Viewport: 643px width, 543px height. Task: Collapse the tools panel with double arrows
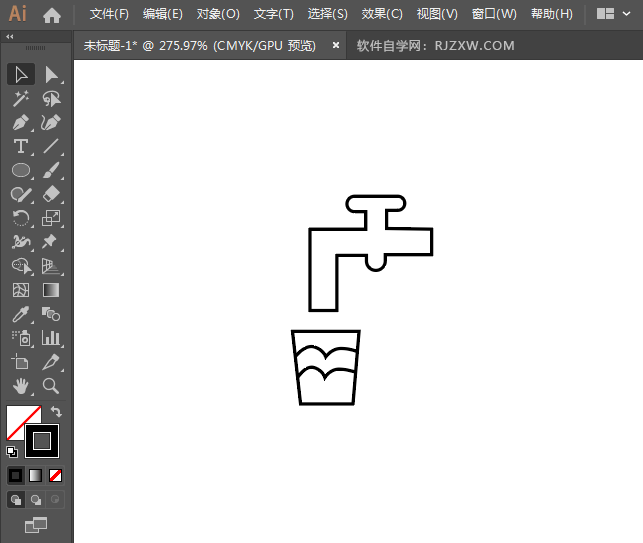tap(10, 37)
